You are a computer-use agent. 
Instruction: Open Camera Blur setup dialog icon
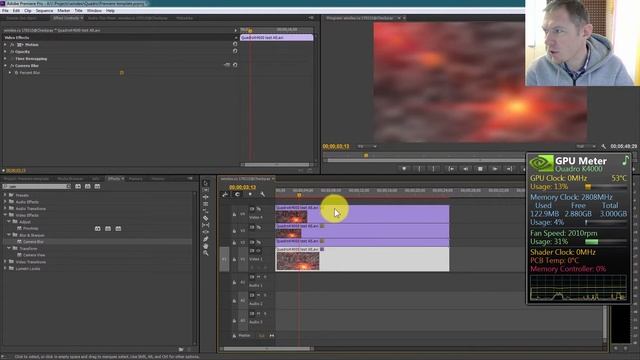click(x=227, y=65)
